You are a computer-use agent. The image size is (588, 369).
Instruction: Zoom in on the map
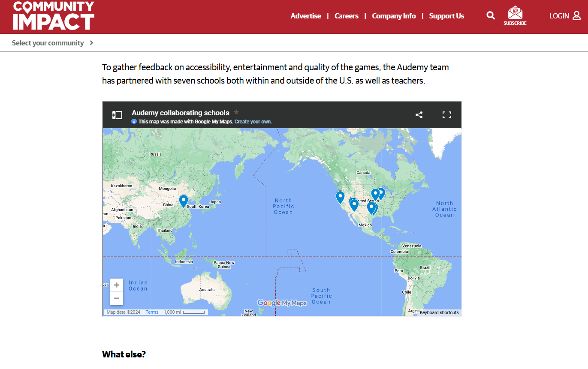[x=117, y=285]
